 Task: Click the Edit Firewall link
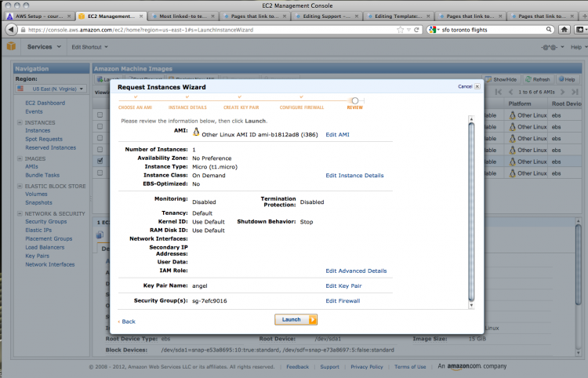pyautogui.click(x=343, y=300)
